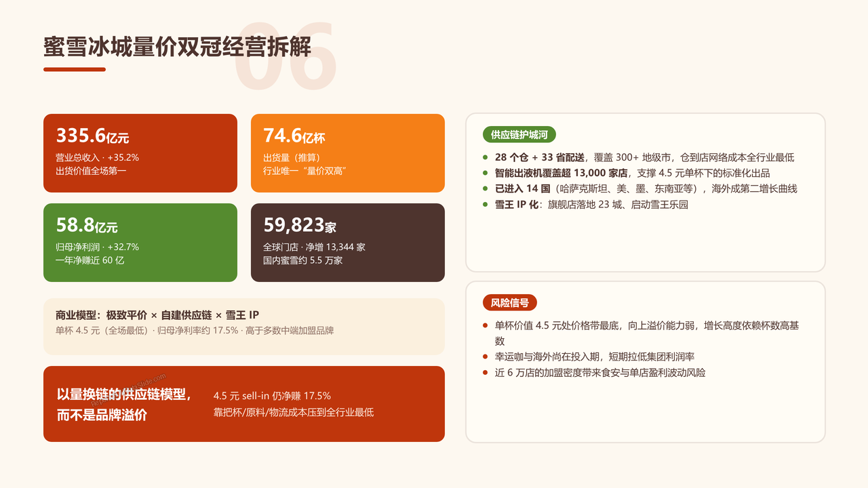Select the 59,823家 store count
Viewport: 868px width, 488px height.
coord(300,225)
